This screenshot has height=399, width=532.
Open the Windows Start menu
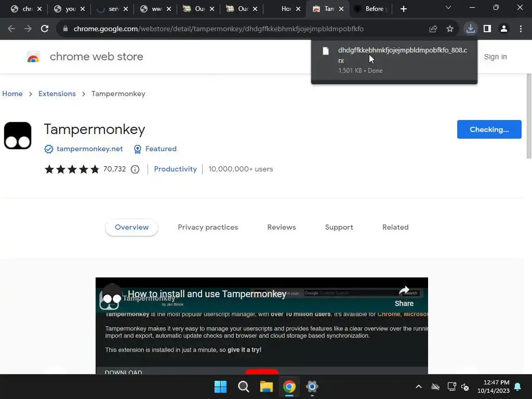coord(220,387)
